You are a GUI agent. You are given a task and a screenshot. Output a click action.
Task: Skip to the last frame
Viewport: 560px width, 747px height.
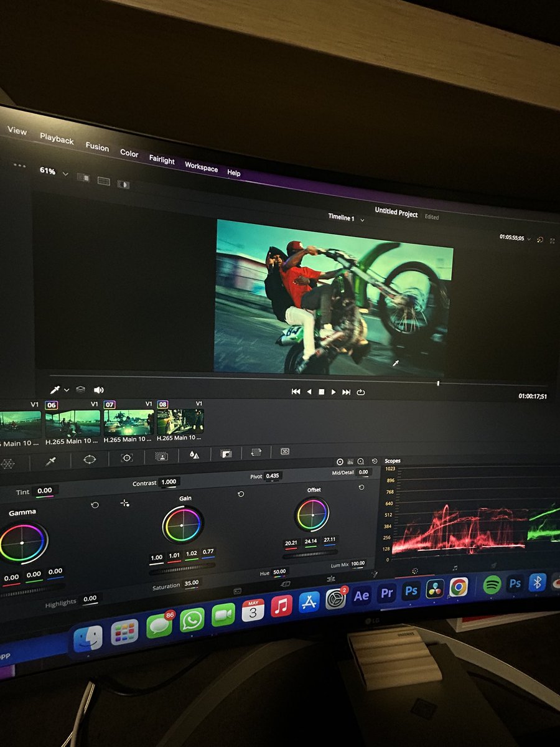pos(347,392)
